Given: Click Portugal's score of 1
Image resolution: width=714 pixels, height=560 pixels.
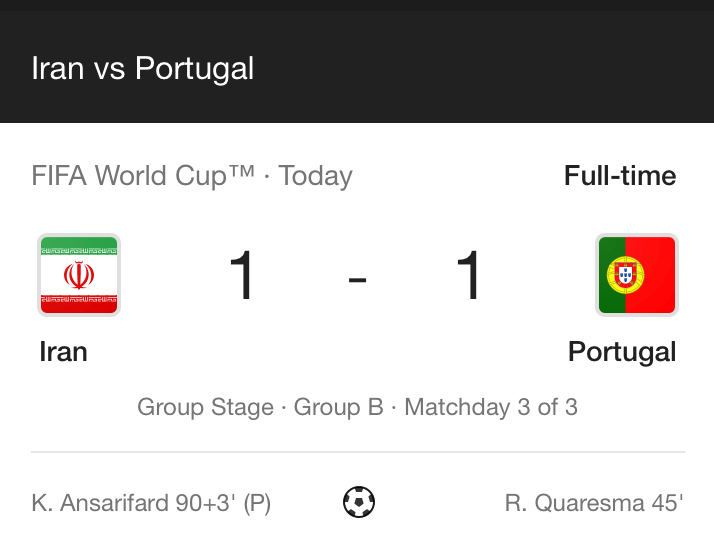Looking at the screenshot, I should tap(468, 275).
